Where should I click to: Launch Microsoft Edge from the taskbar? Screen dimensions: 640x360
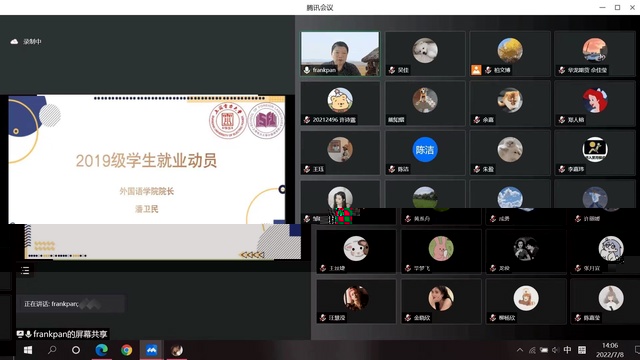[x=101, y=350]
